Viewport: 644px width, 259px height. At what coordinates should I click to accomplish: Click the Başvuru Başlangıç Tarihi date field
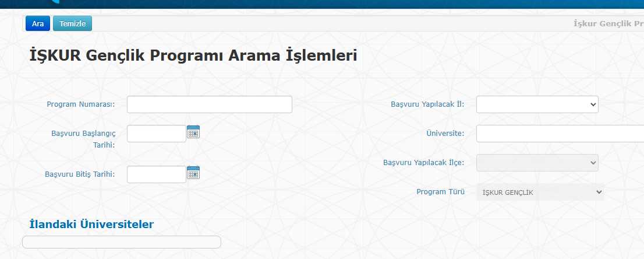pos(156,134)
